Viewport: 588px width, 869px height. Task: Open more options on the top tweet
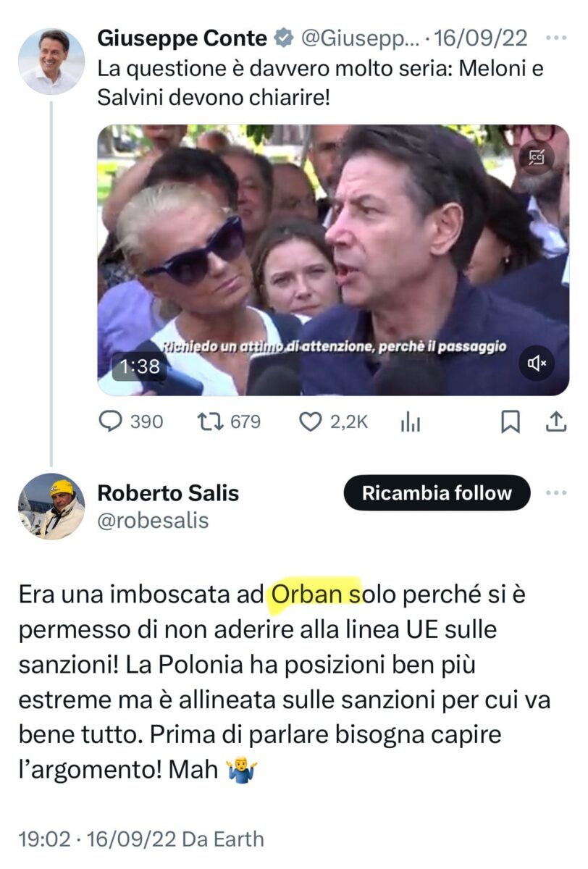pyautogui.click(x=555, y=38)
